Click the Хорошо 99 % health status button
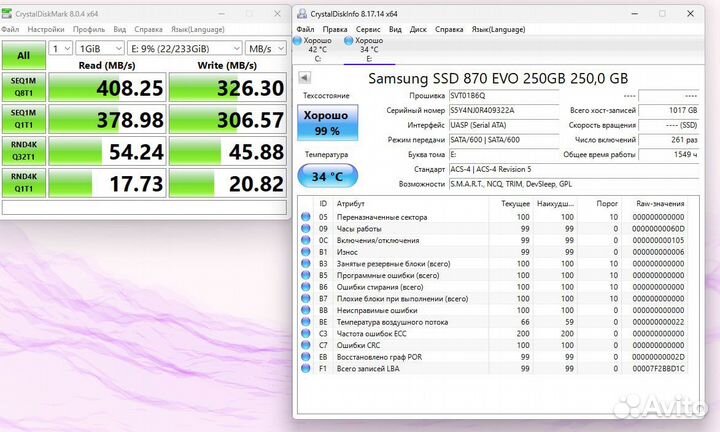Image resolution: width=720 pixels, height=432 pixels. tap(327, 123)
